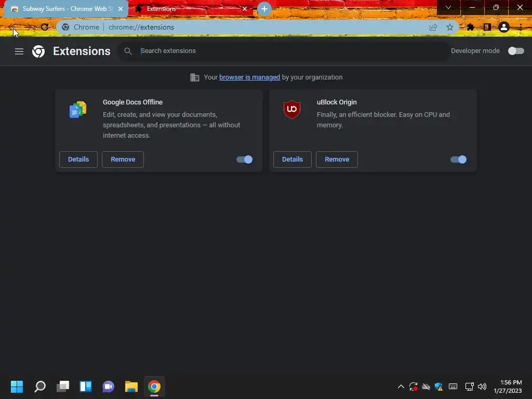The width and height of the screenshot is (532, 399).
Task: Open clock and date flyout
Action: pos(508,387)
